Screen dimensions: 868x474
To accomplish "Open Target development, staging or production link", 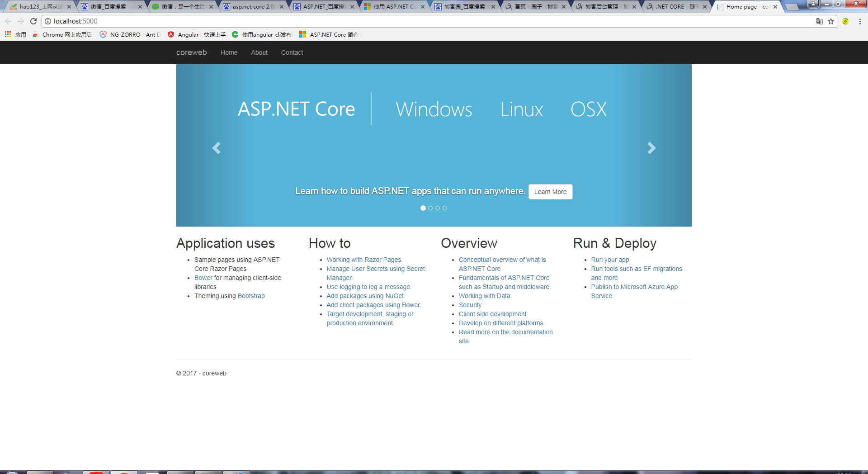I will click(x=370, y=318).
